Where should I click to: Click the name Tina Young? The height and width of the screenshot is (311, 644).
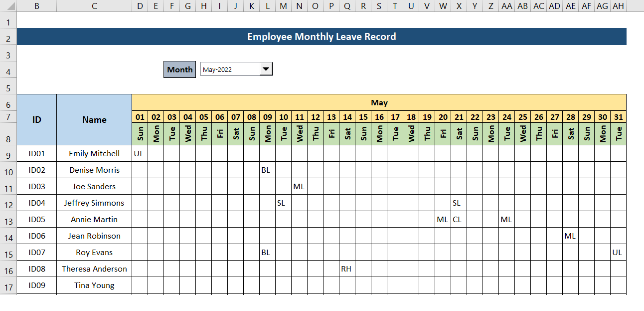pyautogui.click(x=94, y=285)
